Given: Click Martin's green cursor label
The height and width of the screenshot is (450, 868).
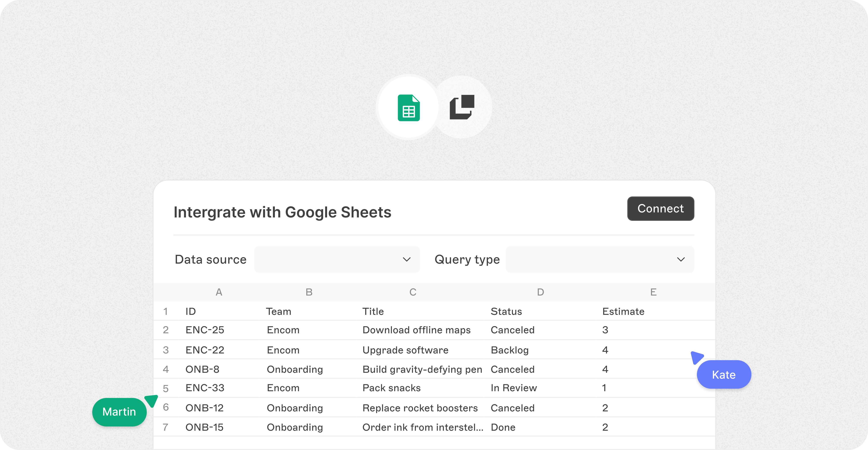Looking at the screenshot, I should coord(119,412).
